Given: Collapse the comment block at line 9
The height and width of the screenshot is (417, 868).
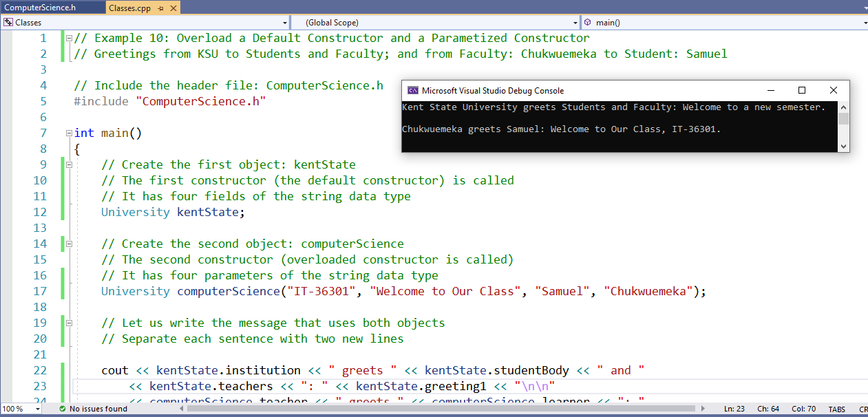Looking at the screenshot, I should [x=69, y=165].
